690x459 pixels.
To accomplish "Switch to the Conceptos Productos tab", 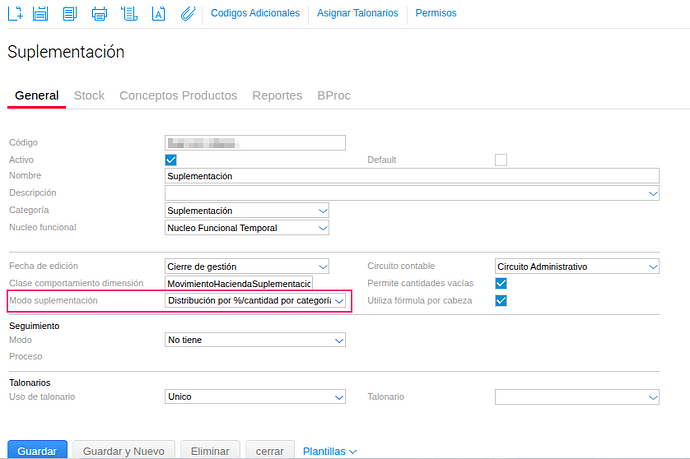I will pyautogui.click(x=178, y=95).
